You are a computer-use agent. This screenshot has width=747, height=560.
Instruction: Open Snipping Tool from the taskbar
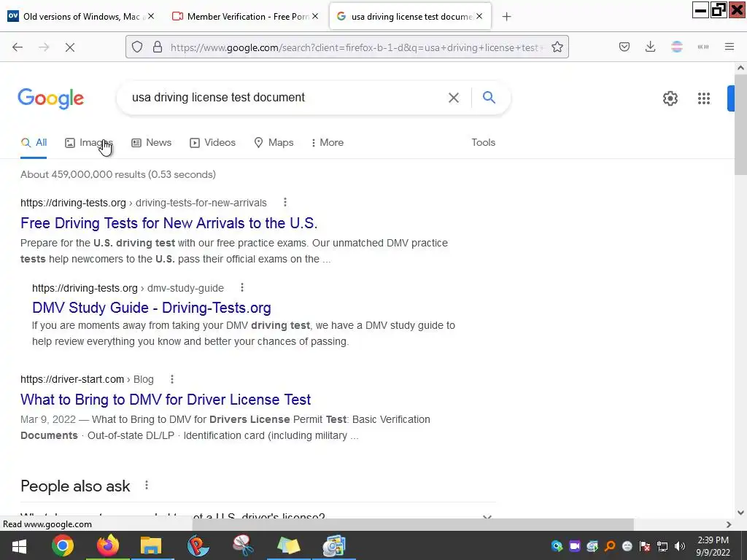click(x=243, y=545)
